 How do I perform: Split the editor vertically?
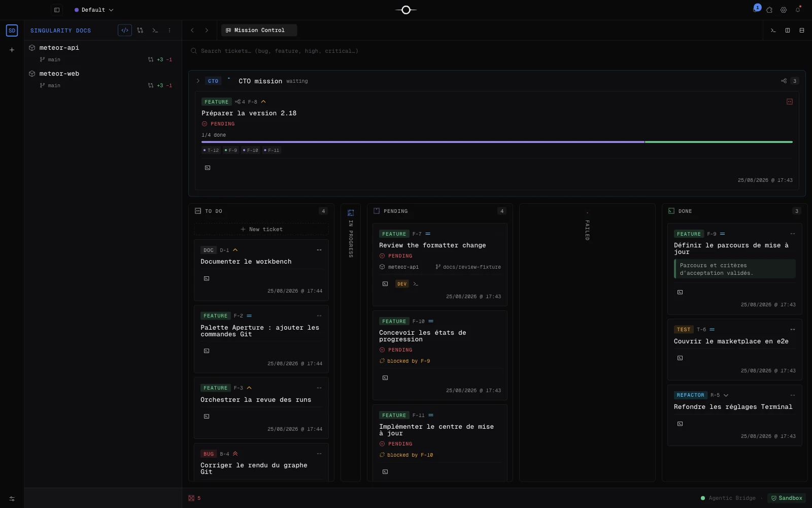[x=788, y=30]
